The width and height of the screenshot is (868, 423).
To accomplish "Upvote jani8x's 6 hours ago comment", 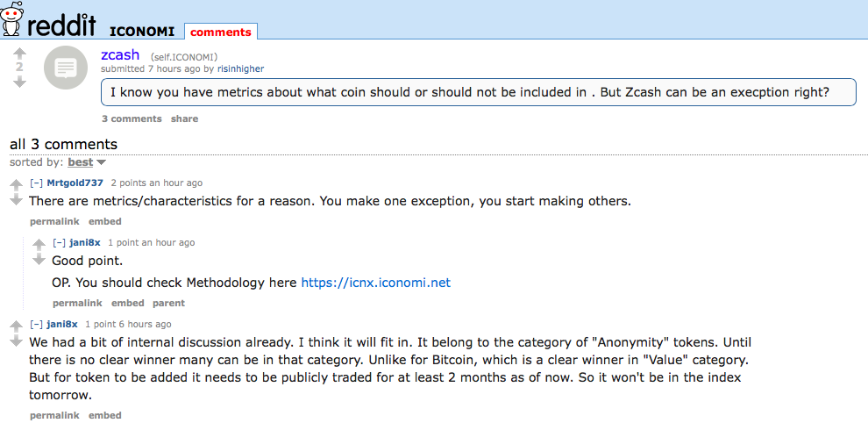I will pos(16,326).
